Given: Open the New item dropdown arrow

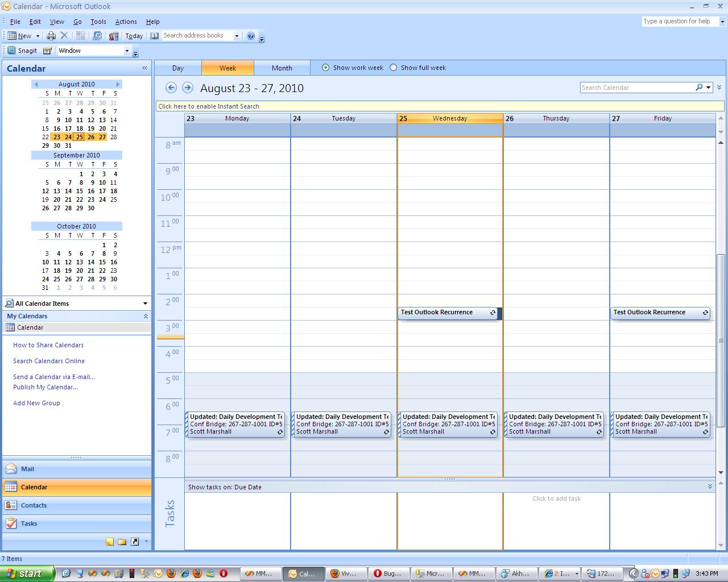Looking at the screenshot, I should coord(38,36).
